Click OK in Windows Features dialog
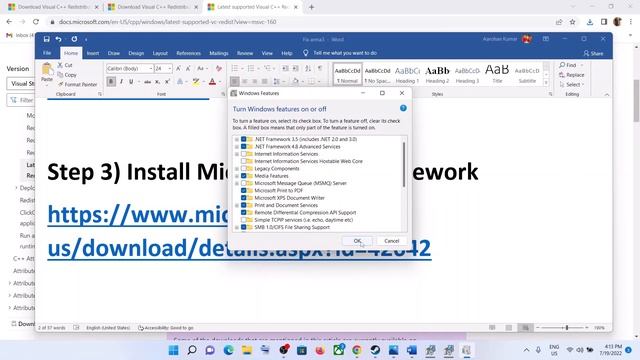This screenshot has width=640, height=360. click(357, 241)
